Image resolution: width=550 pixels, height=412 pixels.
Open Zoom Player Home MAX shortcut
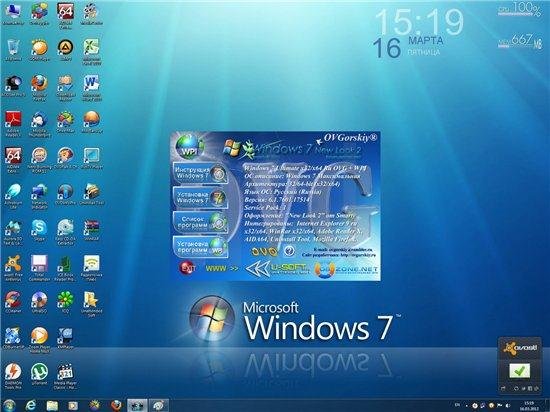pos(39,339)
